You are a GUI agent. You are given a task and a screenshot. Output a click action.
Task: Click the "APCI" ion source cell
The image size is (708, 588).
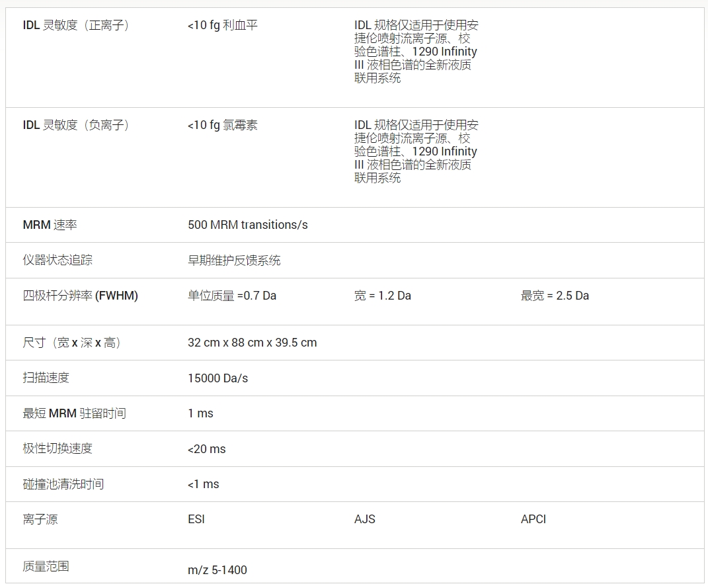pyautogui.click(x=533, y=519)
